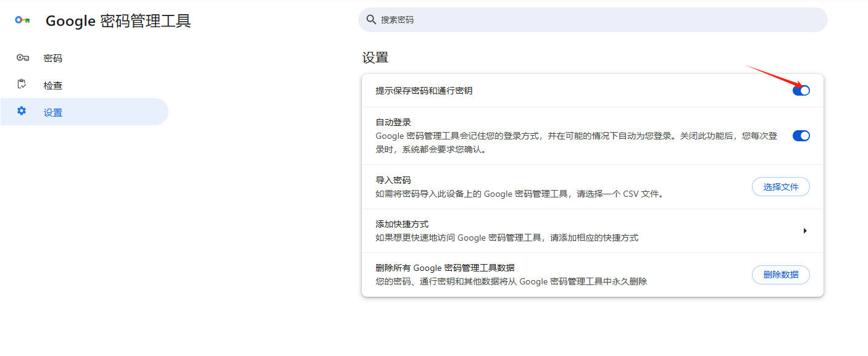Open the 密码 sidebar section
Screen dimensions: 868x356
coord(84,58)
